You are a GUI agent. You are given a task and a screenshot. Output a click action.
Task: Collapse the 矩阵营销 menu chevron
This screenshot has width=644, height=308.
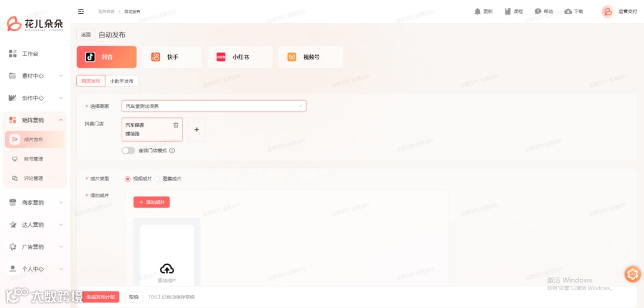pyautogui.click(x=61, y=120)
